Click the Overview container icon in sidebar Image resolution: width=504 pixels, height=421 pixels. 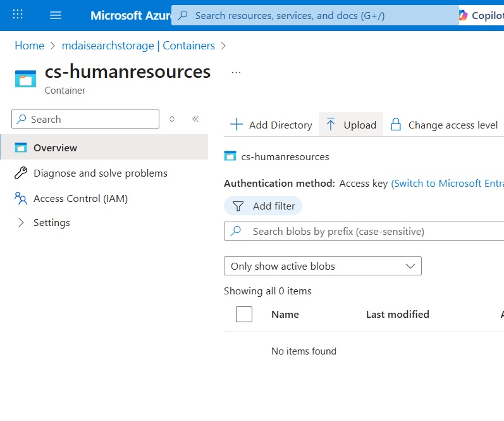[x=21, y=148]
